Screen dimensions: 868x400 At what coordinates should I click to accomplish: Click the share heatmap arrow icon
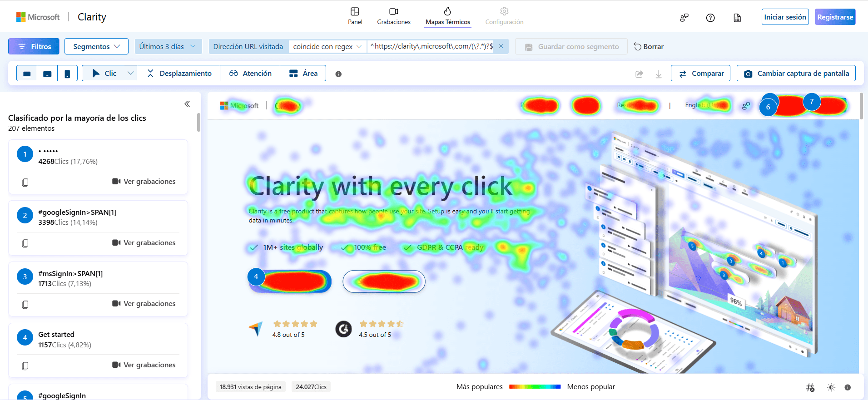pos(639,74)
